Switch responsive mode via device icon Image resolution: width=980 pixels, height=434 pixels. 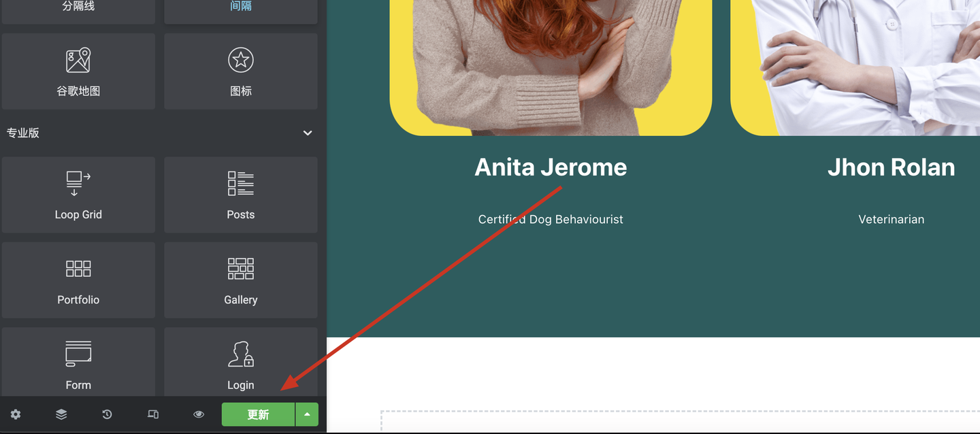153,414
